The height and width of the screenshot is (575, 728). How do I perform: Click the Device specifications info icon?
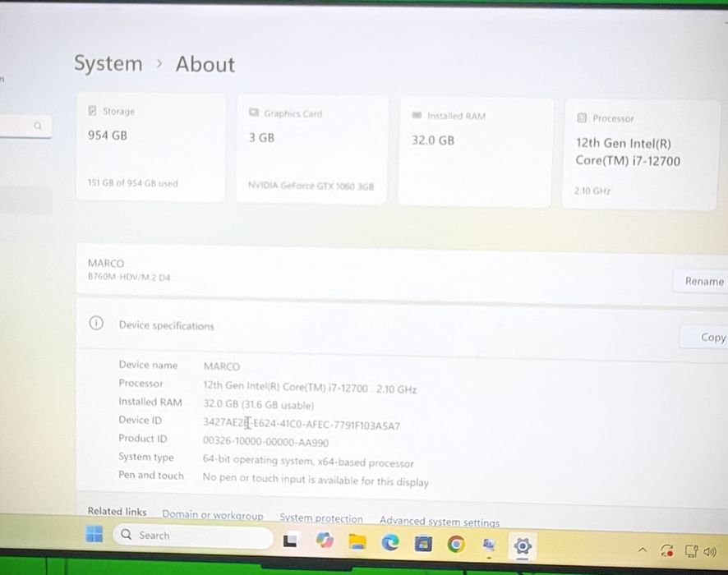tap(96, 323)
